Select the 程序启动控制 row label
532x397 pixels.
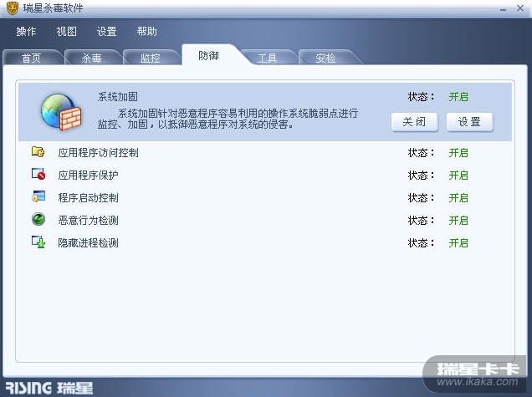(x=88, y=197)
